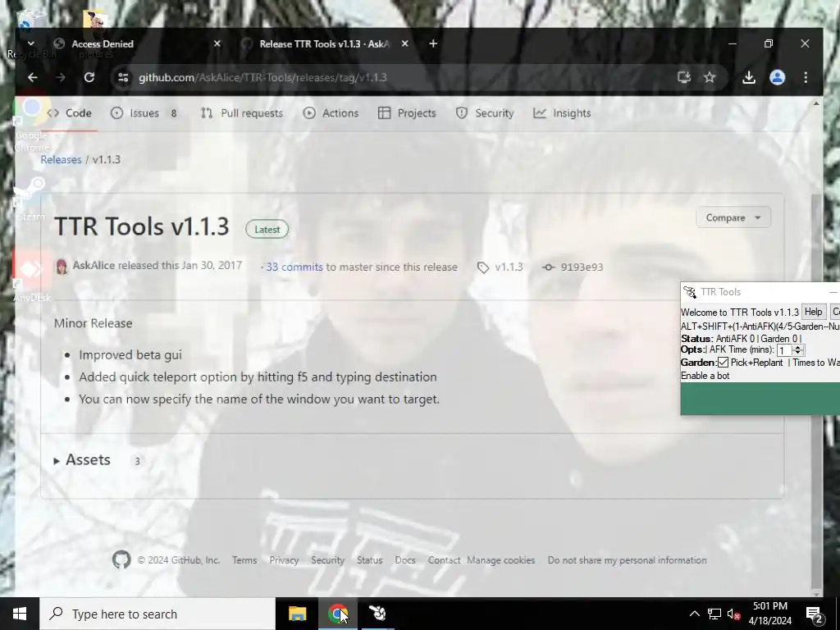
Task: Click GitHub logo in footer
Action: coord(121,559)
